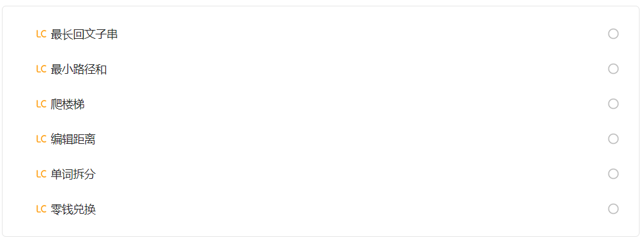644x240 pixels.
Task: Toggle the 零钱兑换 status circle
Action: click(x=613, y=209)
